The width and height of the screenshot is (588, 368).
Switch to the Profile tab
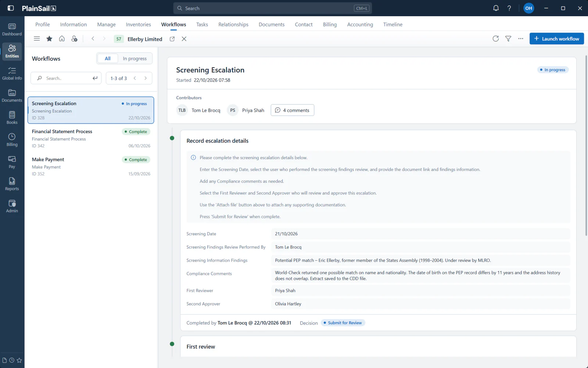coord(43,25)
